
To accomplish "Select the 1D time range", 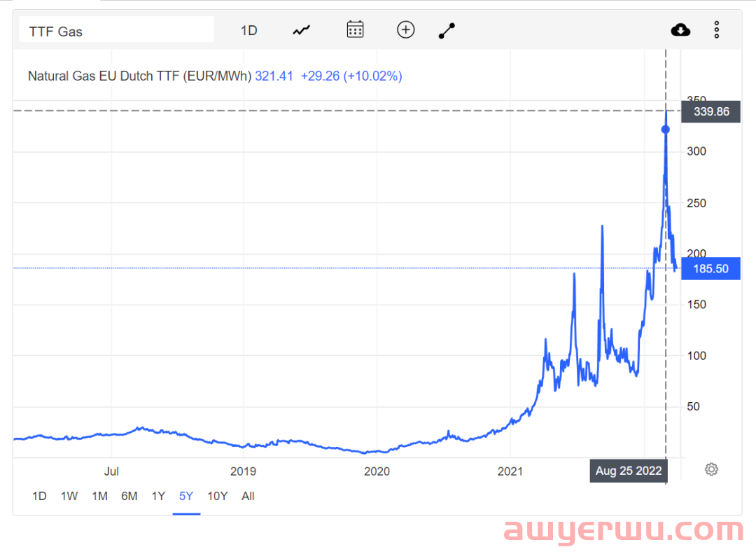I will click(x=39, y=496).
